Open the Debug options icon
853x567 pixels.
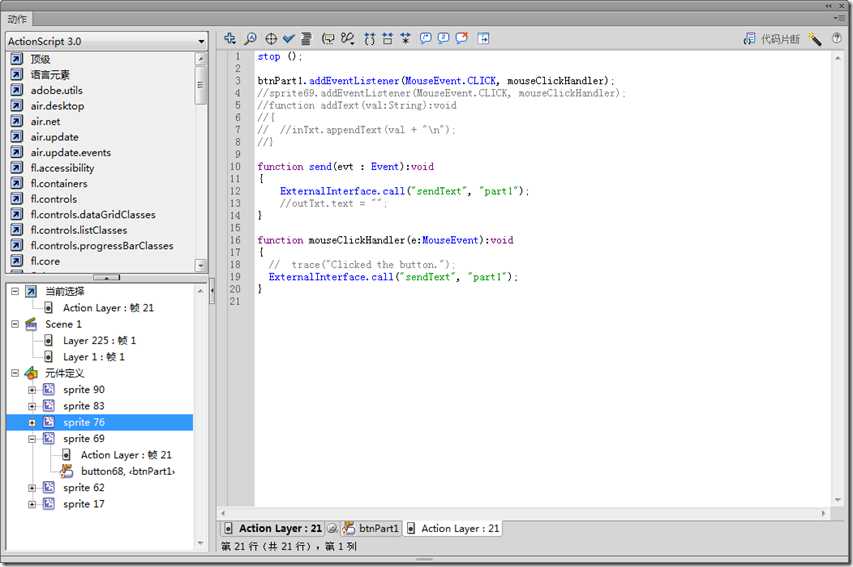(348, 39)
